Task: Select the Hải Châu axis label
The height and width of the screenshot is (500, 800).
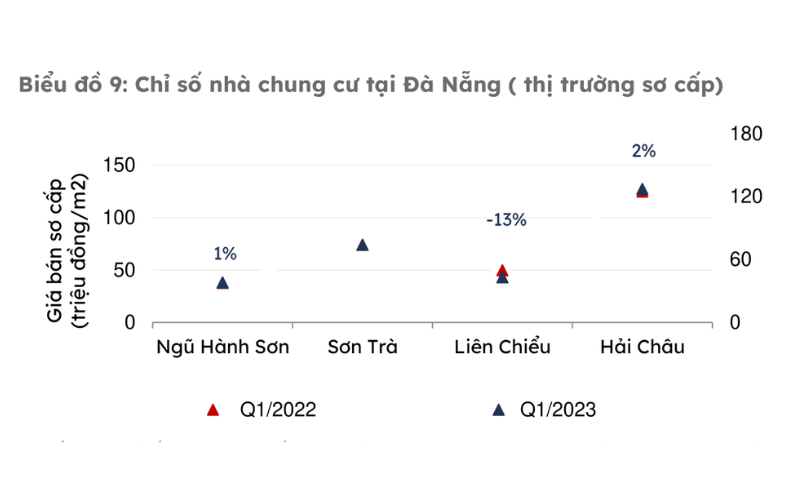Action: (642, 347)
